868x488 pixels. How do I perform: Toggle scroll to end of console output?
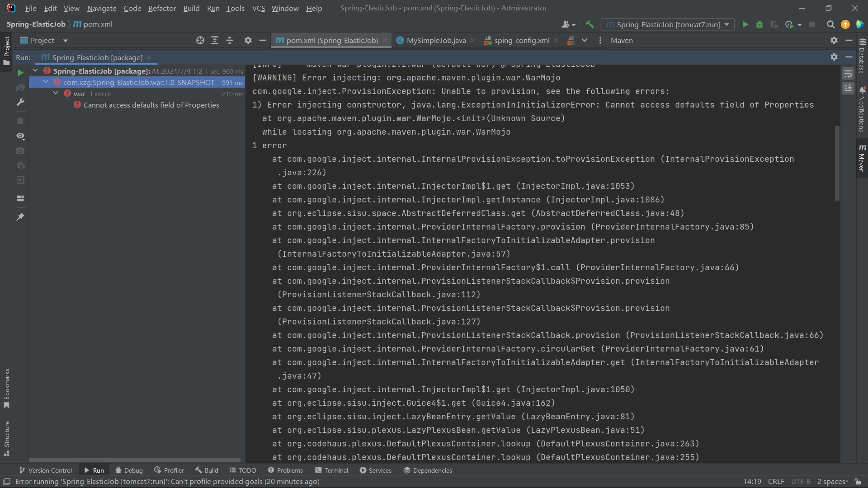point(848,88)
